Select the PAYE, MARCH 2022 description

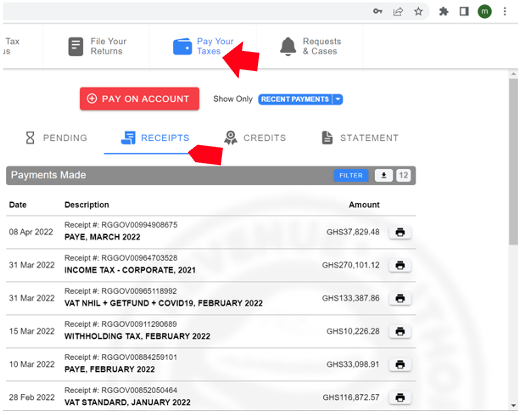(102, 237)
